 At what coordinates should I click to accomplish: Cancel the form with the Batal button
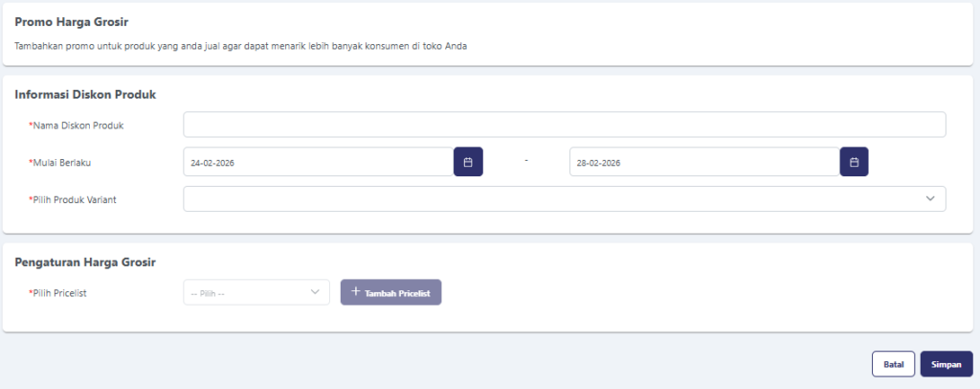pos(893,364)
